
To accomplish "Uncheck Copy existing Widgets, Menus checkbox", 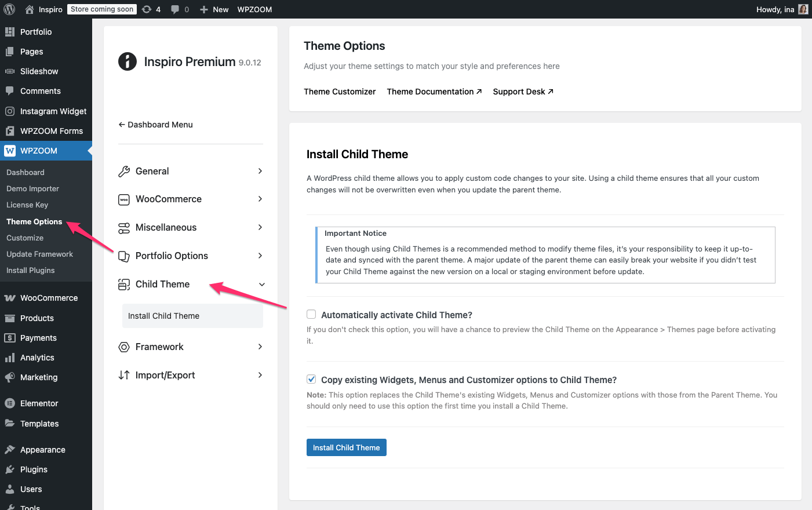I will (x=311, y=380).
